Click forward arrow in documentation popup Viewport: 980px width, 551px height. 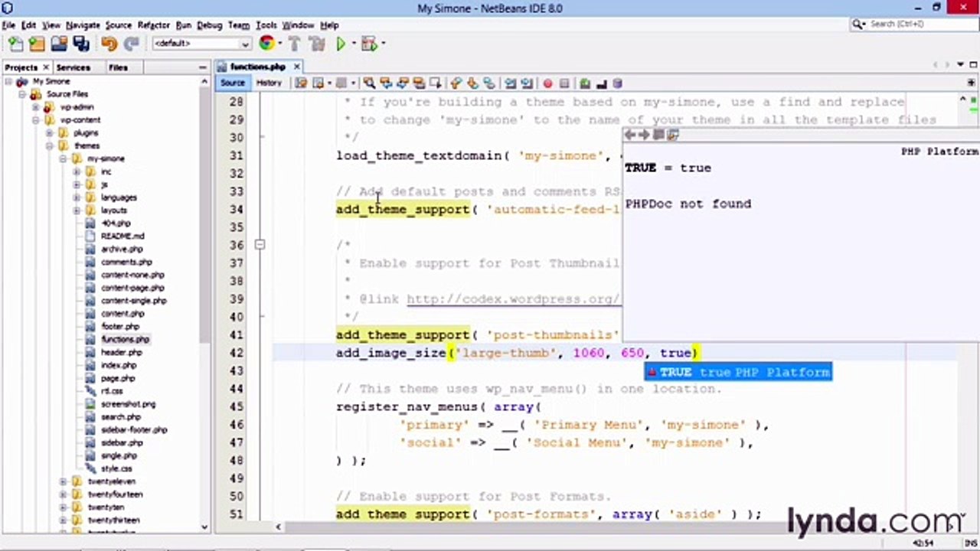pyautogui.click(x=644, y=135)
